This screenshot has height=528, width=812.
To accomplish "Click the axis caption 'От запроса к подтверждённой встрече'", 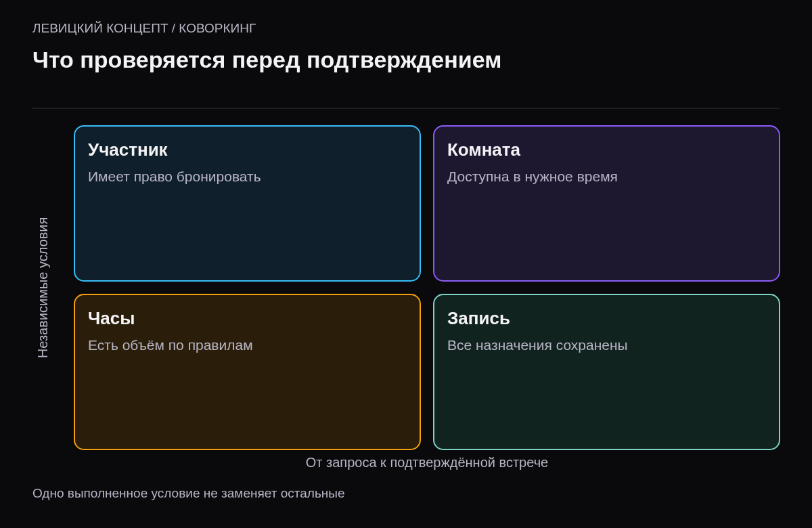I will tap(427, 462).
